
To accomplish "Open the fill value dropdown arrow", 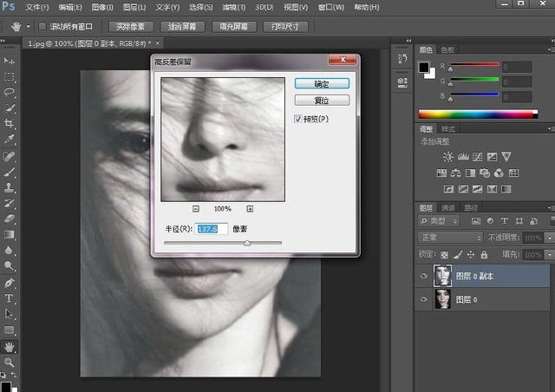I will tap(550, 255).
